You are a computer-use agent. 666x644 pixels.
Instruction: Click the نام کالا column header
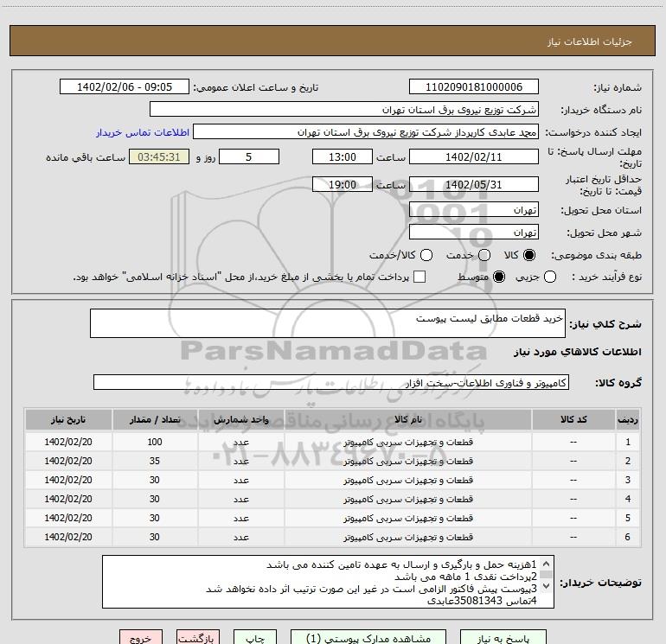tap(407, 419)
